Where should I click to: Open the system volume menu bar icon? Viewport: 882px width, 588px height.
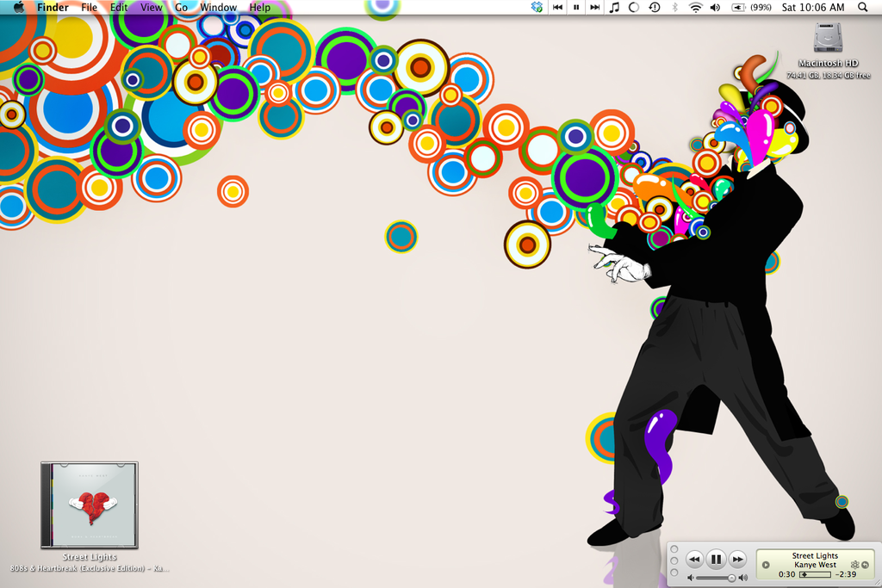pos(715,7)
